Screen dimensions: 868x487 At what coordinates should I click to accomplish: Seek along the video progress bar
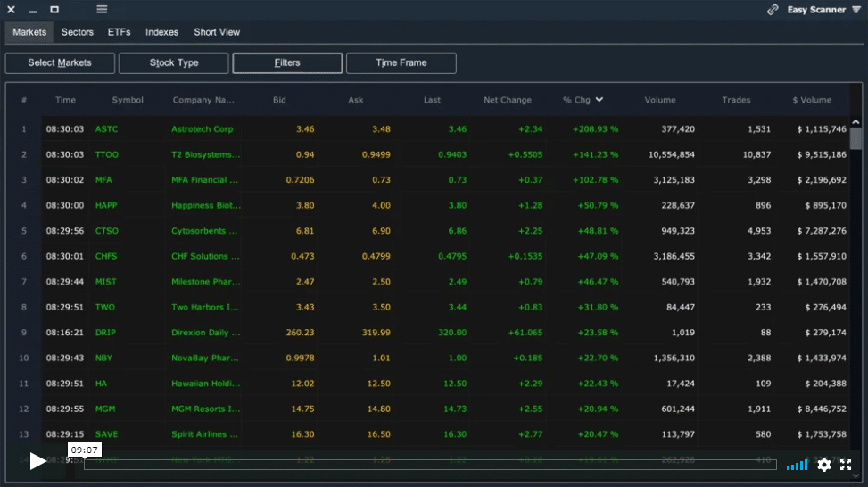click(x=430, y=465)
